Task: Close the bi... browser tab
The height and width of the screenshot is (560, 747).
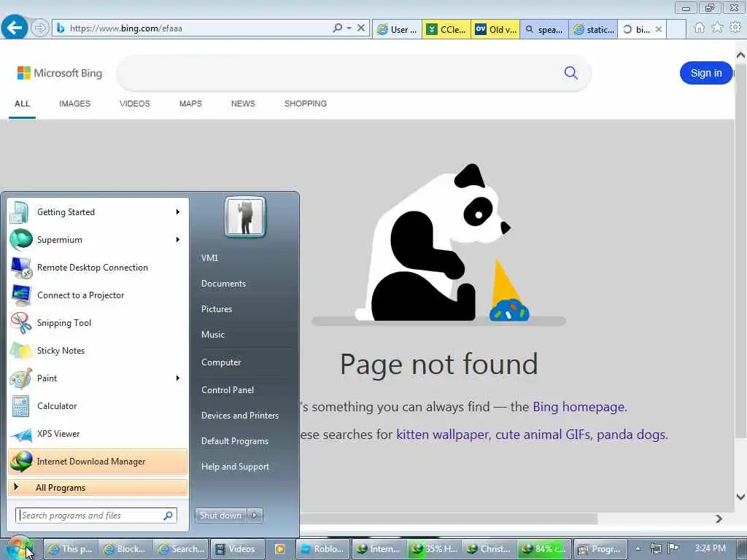Action: click(659, 29)
